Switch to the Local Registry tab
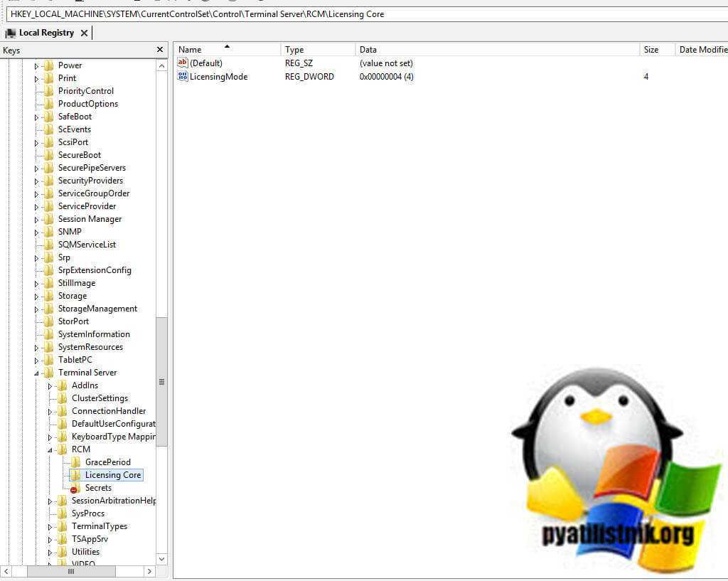Viewport: 728px width, 581px height. (x=46, y=33)
